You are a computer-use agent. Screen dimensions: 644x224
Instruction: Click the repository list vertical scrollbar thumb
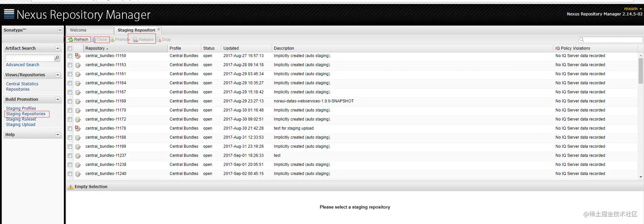point(641,71)
